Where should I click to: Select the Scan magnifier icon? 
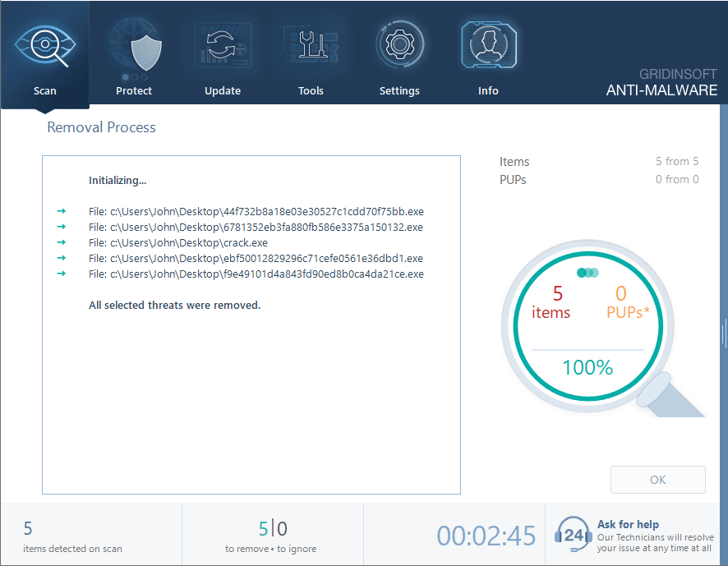pyautogui.click(x=45, y=44)
